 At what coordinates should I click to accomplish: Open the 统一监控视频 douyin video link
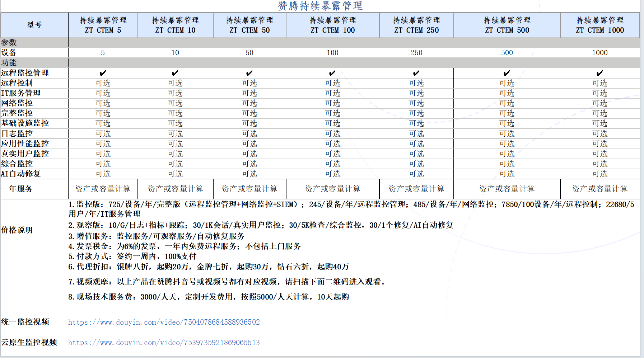tap(164, 322)
